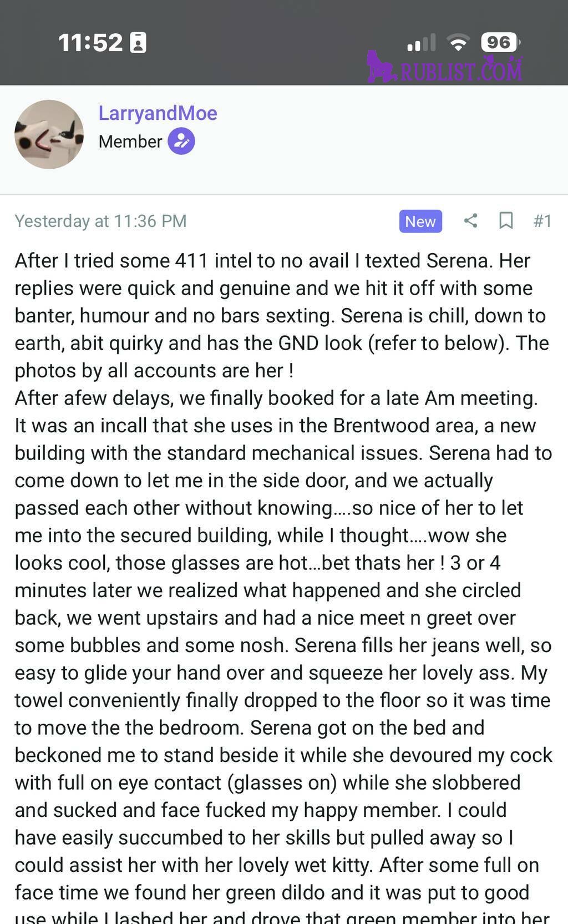Click the opening line mentioning 411 intel
This screenshot has width=568, height=924.
272,261
